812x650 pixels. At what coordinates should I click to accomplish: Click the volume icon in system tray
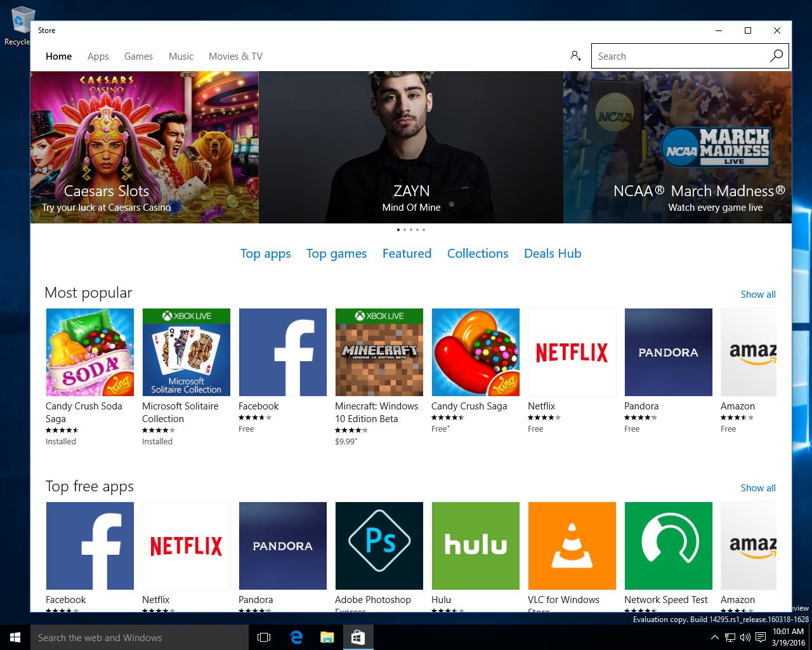(x=745, y=637)
